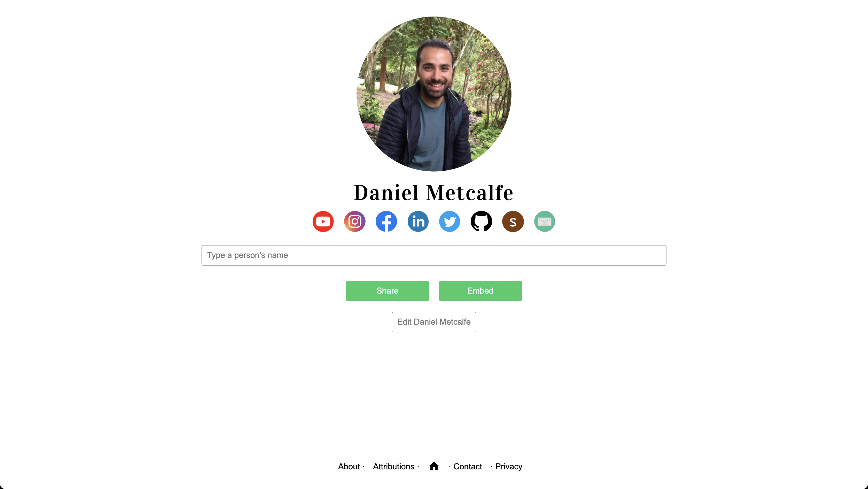Visit the GitHub octocat icon
868x489 pixels.
point(481,221)
